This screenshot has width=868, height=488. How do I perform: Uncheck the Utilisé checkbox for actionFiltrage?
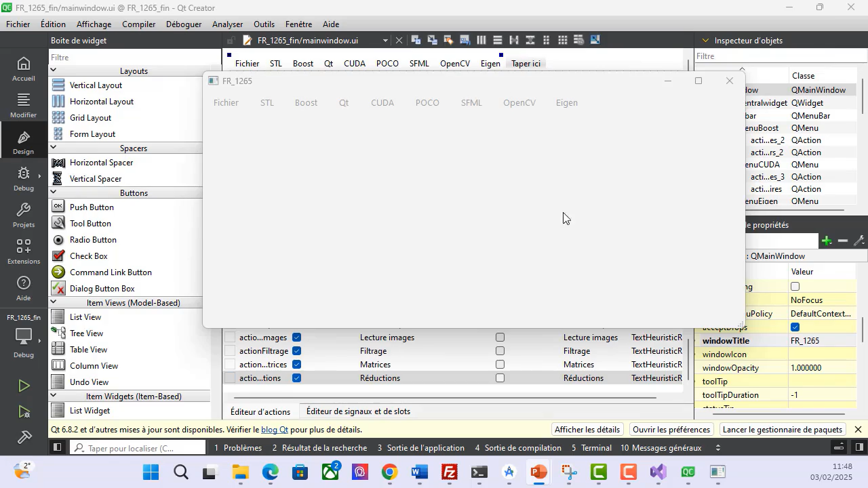click(296, 351)
